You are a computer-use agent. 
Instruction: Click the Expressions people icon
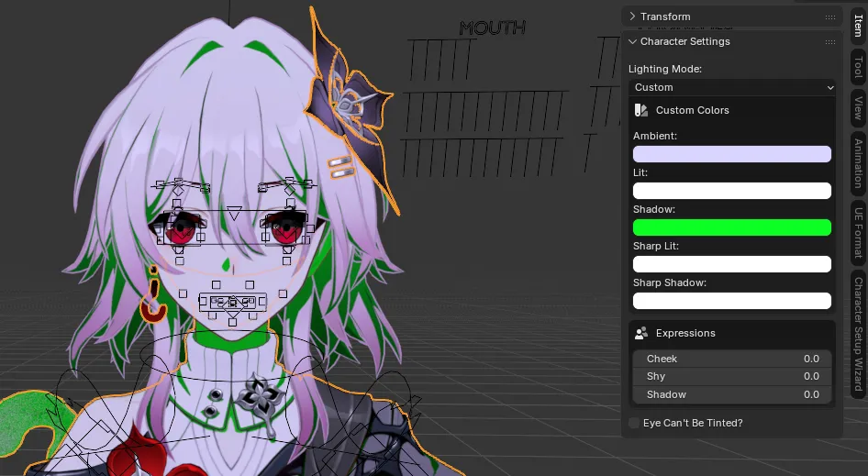[641, 333]
